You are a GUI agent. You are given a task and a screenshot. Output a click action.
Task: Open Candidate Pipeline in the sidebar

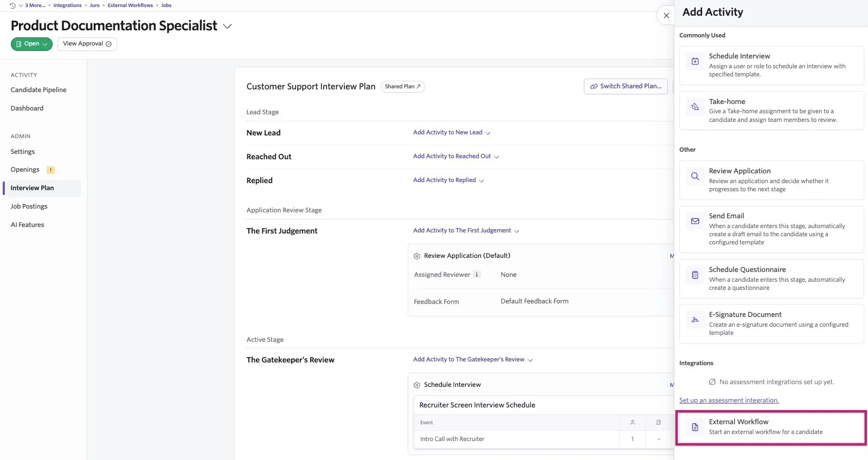pos(38,90)
